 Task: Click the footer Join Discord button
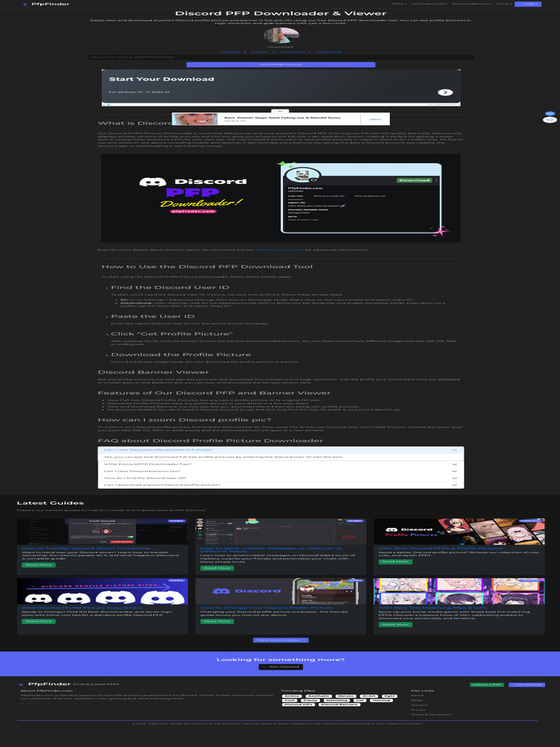point(526,684)
